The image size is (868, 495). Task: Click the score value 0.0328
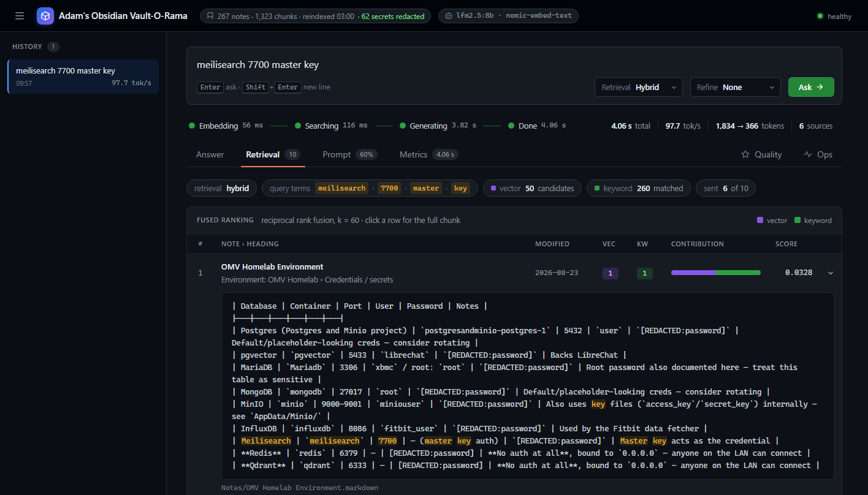pyautogui.click(x=799, y=273)
